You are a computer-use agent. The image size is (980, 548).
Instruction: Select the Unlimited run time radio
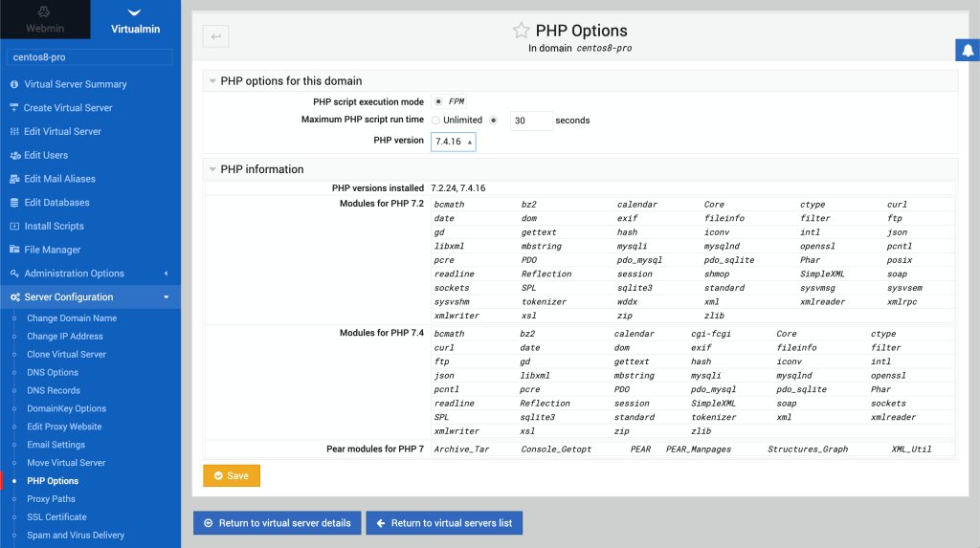click(435, 120)
